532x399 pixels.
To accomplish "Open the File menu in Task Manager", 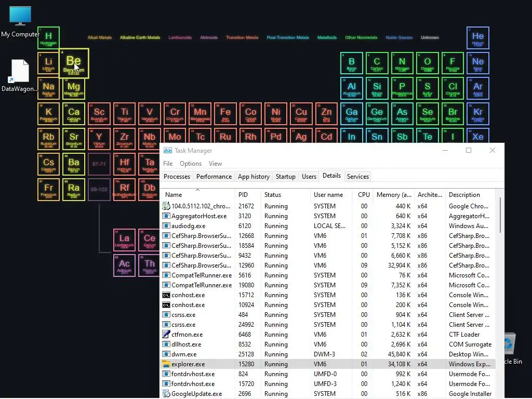I will pos(168,164).
